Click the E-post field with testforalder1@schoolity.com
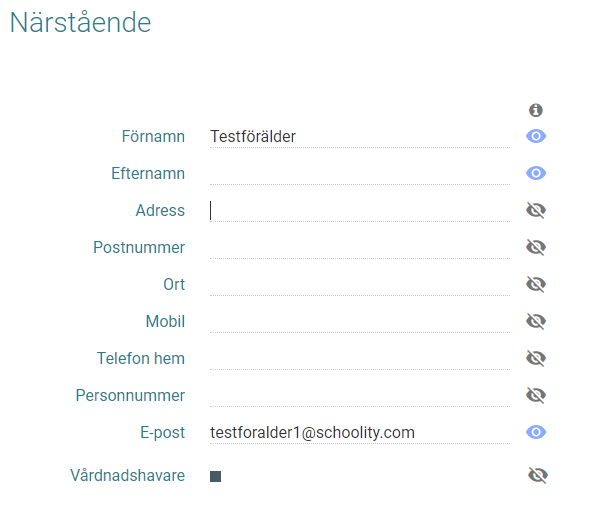The image size is (597, 521). click(x=360, y=432)
